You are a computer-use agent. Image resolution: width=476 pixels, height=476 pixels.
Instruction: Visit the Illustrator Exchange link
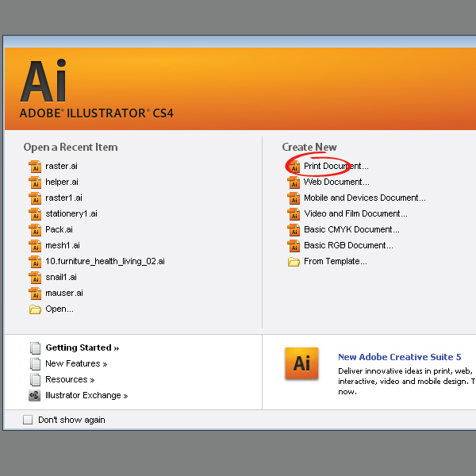[x=86, y=396]
